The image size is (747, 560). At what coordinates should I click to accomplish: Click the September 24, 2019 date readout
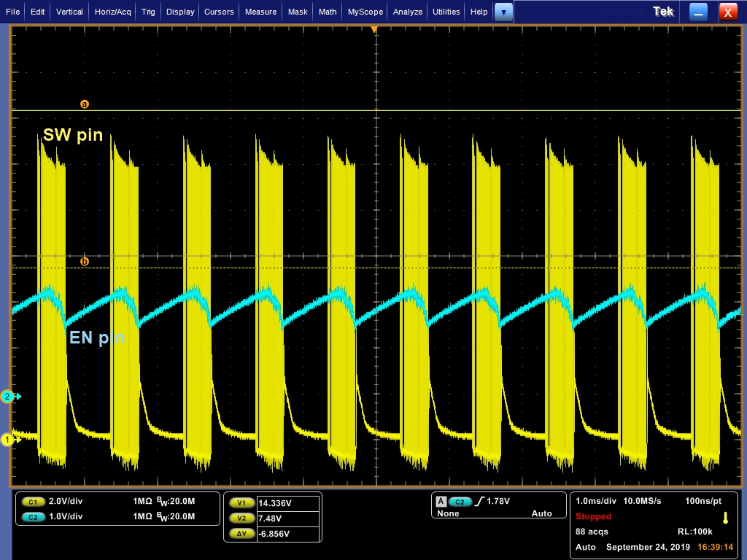[648, 547]
